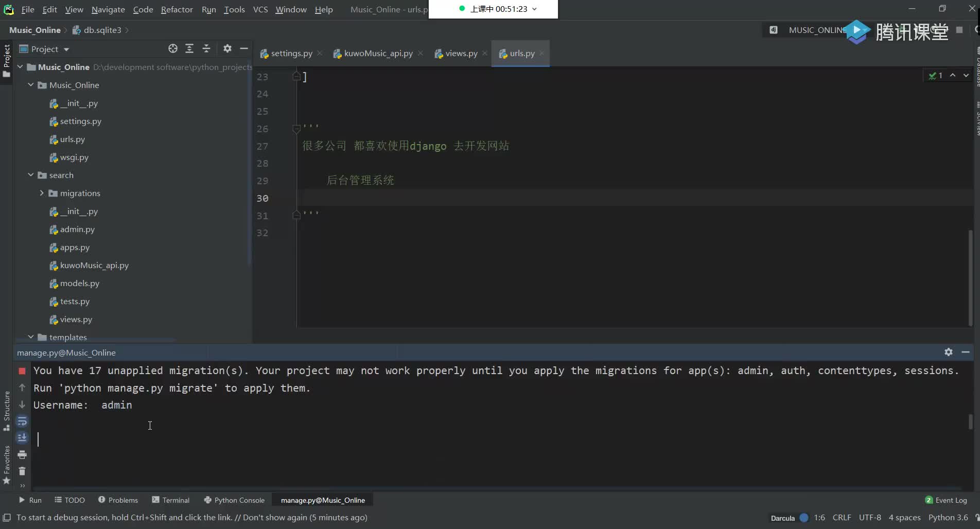Close the urls.py editor tab
Image resolution: width=980 pixels, height=529 pixels.
pos(542,54)
